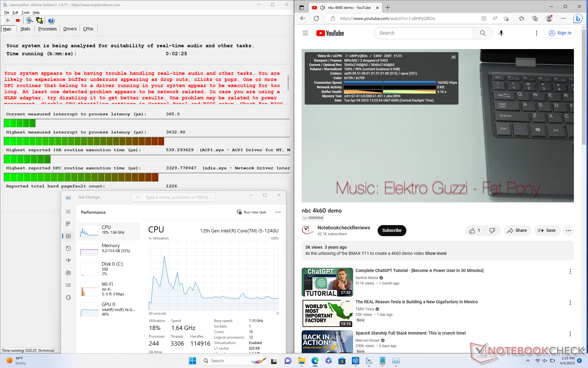The image size is (588, 368).
Task: Open Task Manager App history sidebar icon
Action: (x=68, y=248)
